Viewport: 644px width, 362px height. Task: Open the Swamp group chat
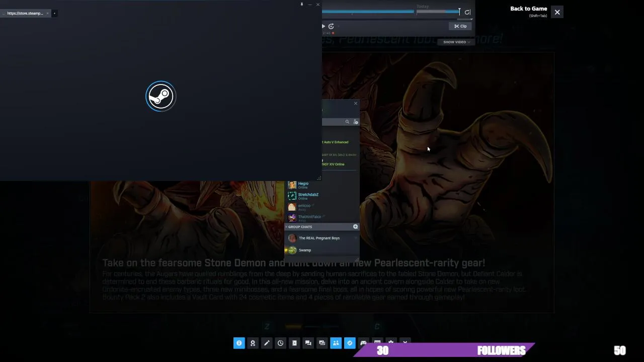[x=322, y=250]
